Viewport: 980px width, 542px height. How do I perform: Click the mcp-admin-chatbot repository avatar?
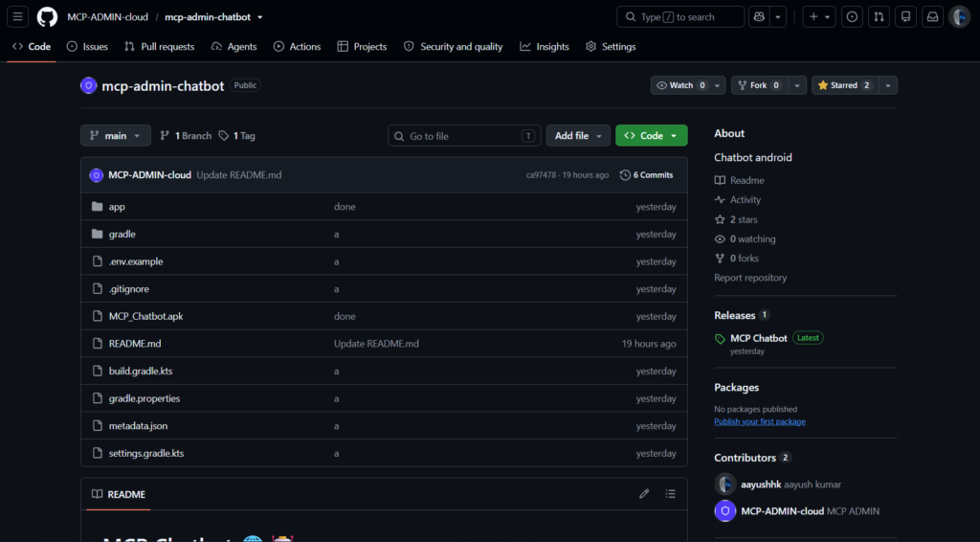click(89, 85)
